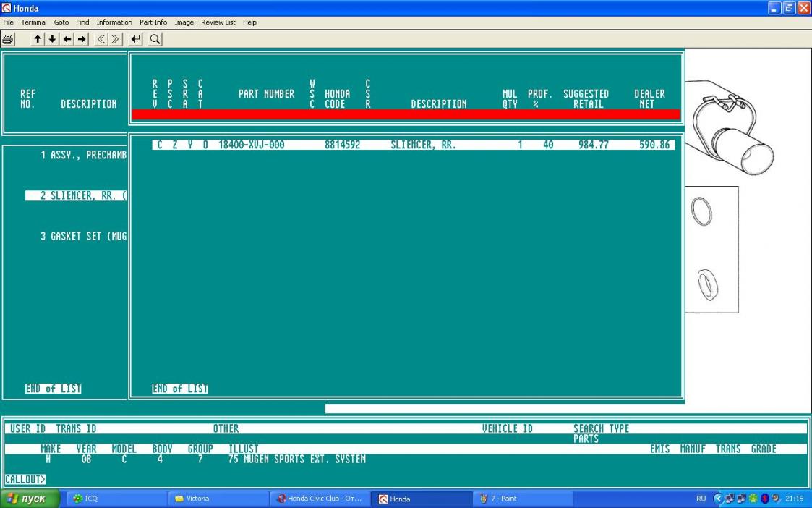
Task: Click the round gasket ring in illustration
Action: coord(701,211)
